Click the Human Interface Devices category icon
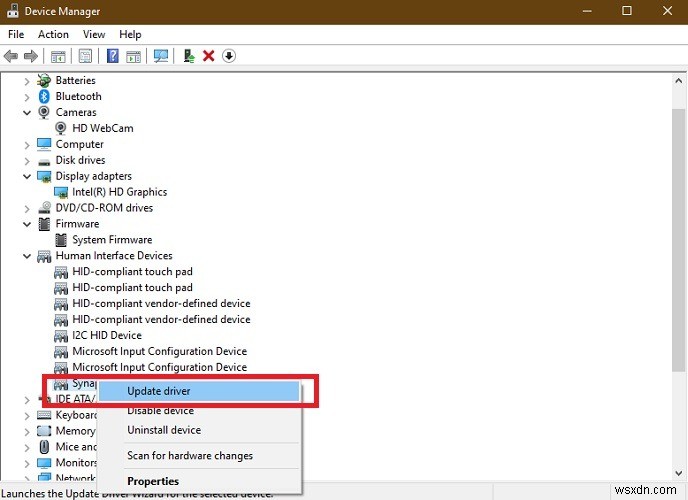688x500 pixels. [x=44, y=256]
